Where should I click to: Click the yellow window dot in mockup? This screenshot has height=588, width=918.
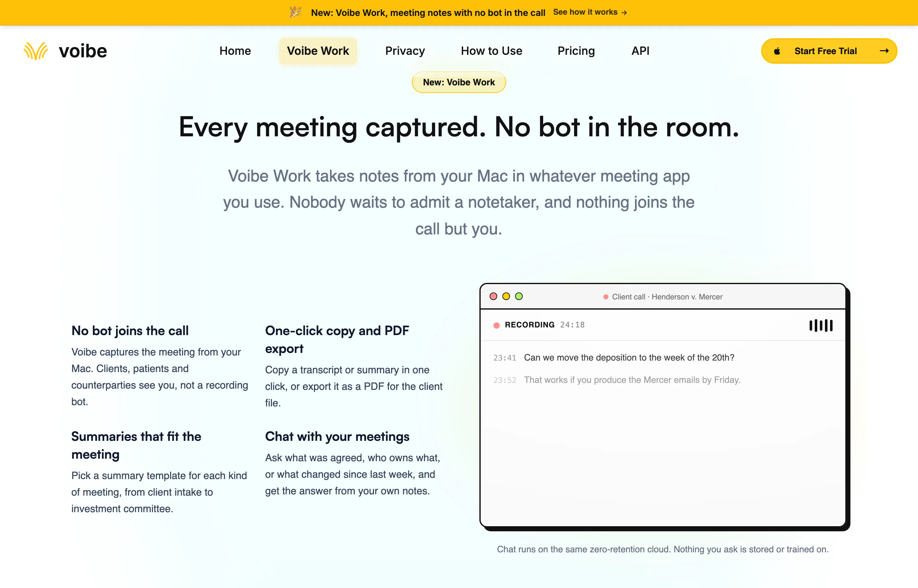506,296
